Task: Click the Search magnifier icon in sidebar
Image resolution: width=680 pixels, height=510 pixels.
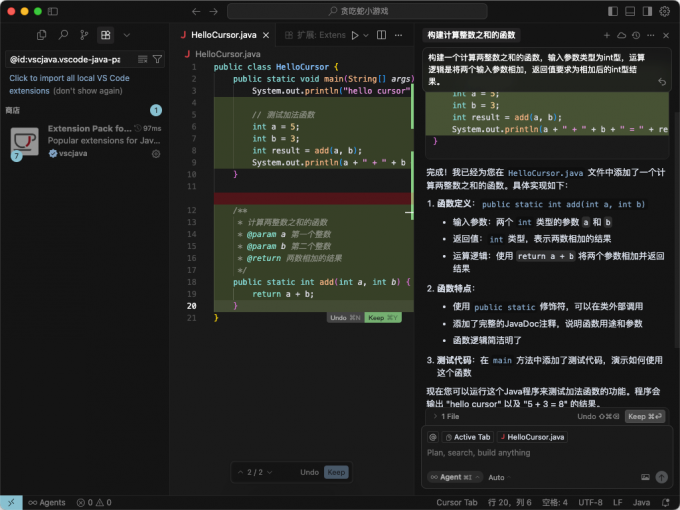Action: pyautogui.click(x=63, y=35)
